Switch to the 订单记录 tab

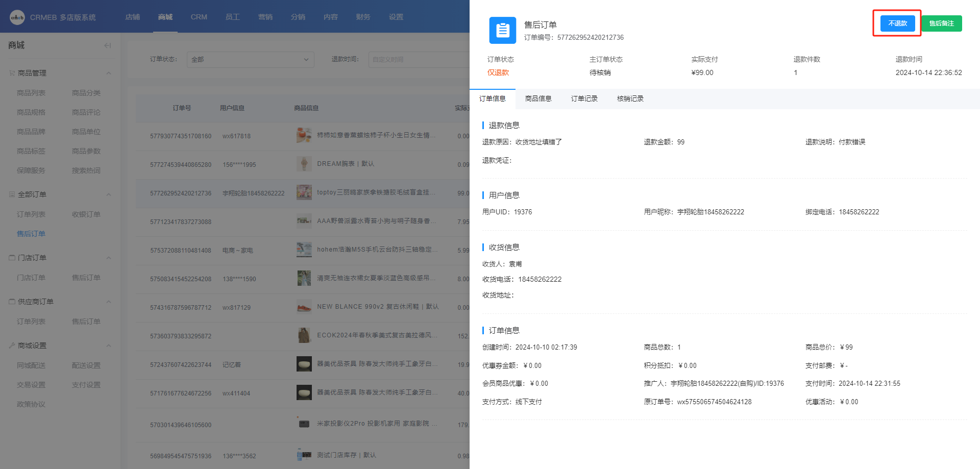[584, 98]
